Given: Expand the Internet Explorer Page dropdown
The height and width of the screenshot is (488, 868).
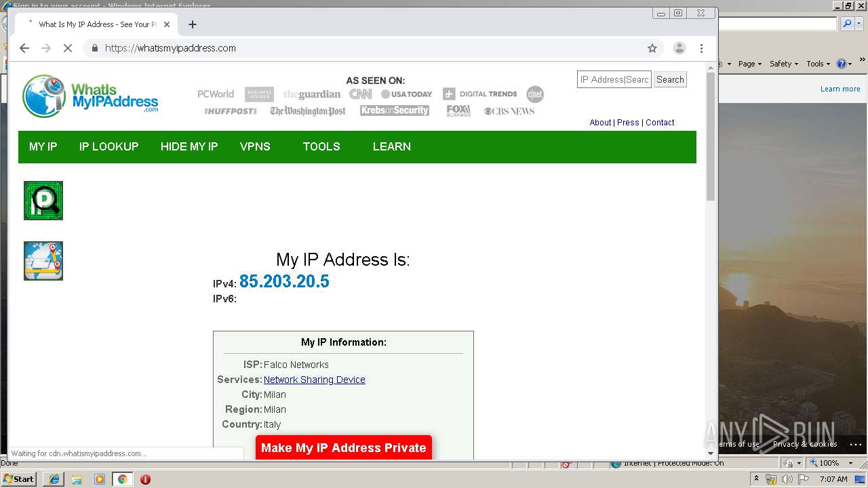Looking at the screenshot, I should coord(750,64).
